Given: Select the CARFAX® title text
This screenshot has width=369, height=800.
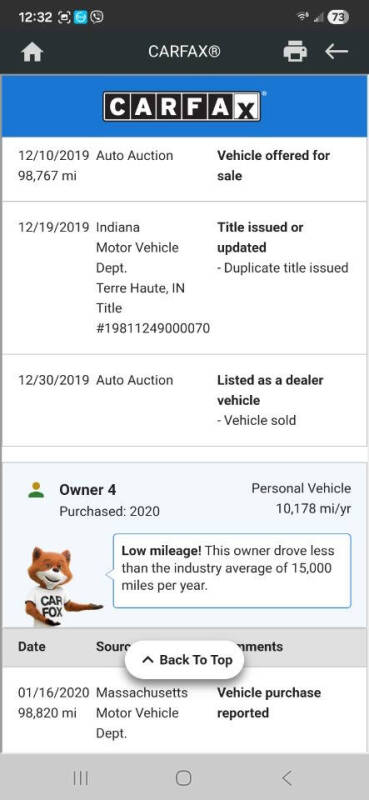Looking at the screenshot, I should [184, 52].
